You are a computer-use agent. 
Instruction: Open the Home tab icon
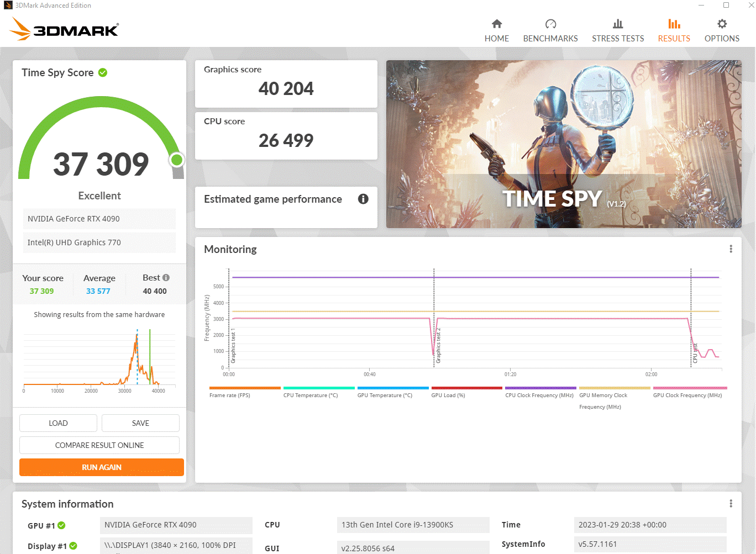tap(496, 24)
